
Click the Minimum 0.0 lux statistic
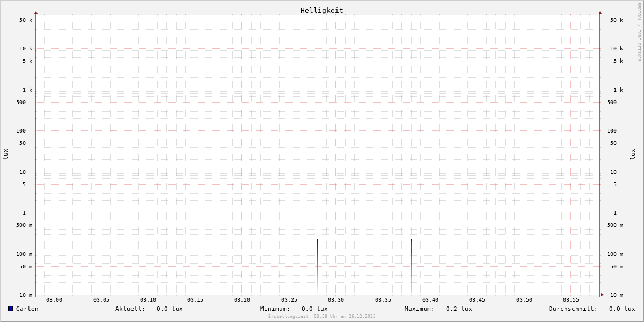[x=294, y=309]
